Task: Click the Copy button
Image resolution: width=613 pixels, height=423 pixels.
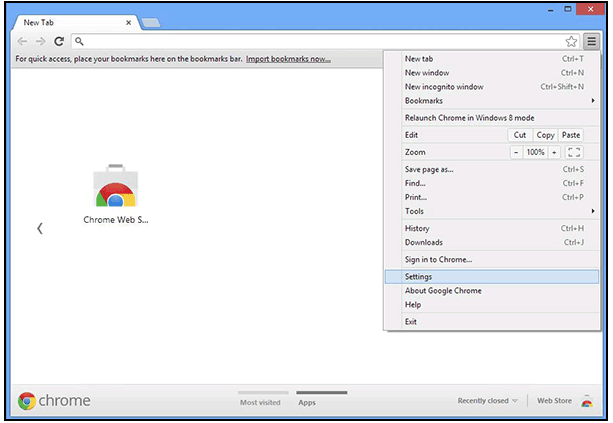Action: point(545,135)
